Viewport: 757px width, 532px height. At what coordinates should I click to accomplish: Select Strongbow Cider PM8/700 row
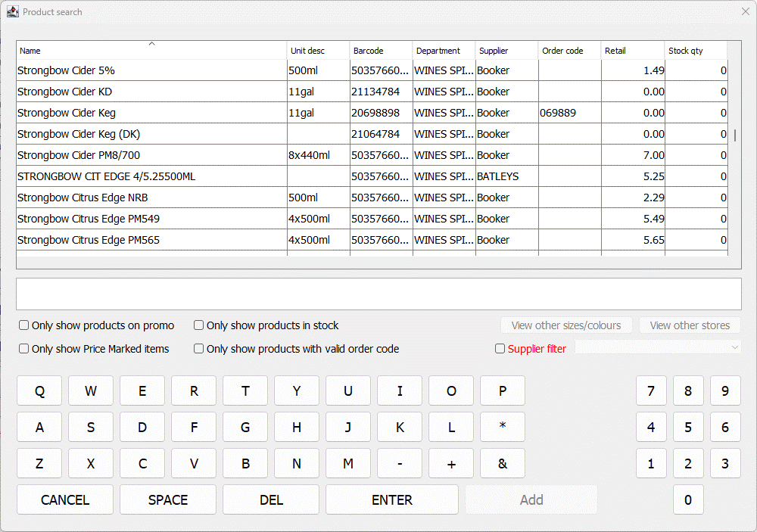[372, 155]
